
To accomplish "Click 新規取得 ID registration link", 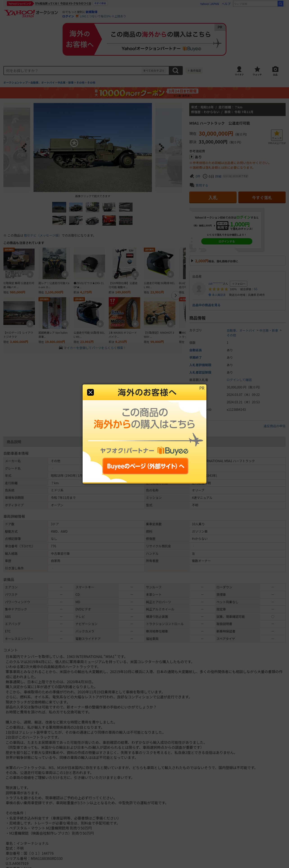I will [x=91, y=12].
